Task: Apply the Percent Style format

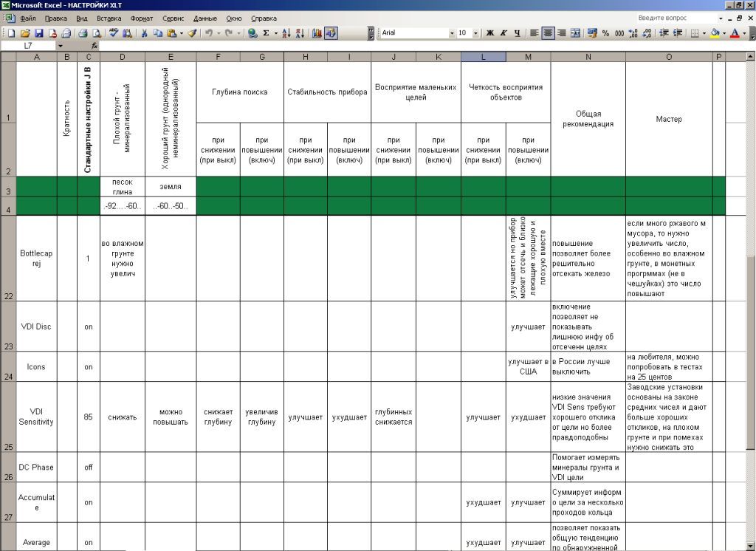Action: point(606,33)
